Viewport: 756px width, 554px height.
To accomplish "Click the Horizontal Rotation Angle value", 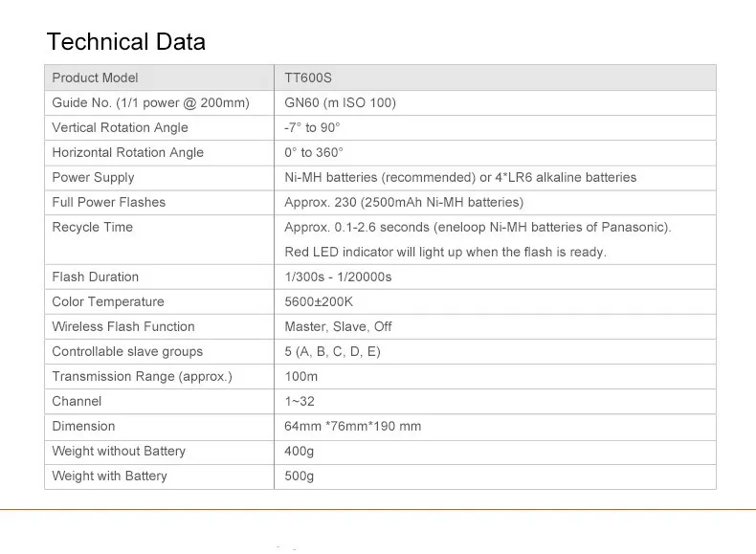I will [313, 152].
